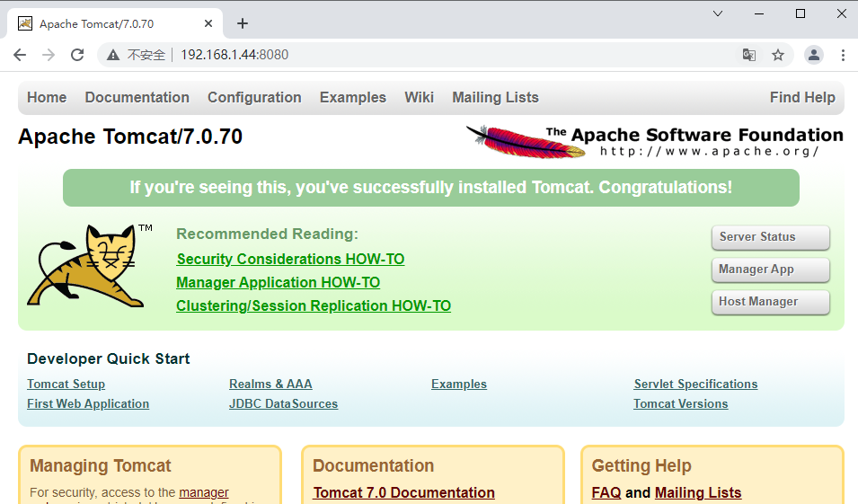The image size is (858, 504).
Task: Open the Mailing Lists navigation item
Action: 495,97
